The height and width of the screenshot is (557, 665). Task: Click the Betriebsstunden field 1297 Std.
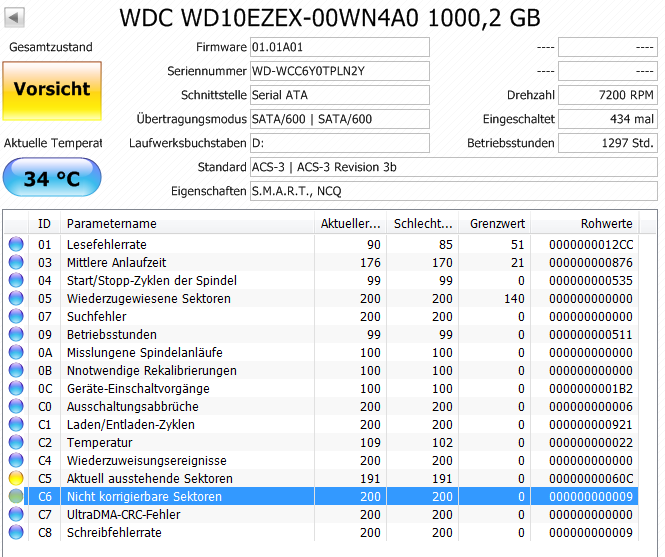(x=608, y=143)
